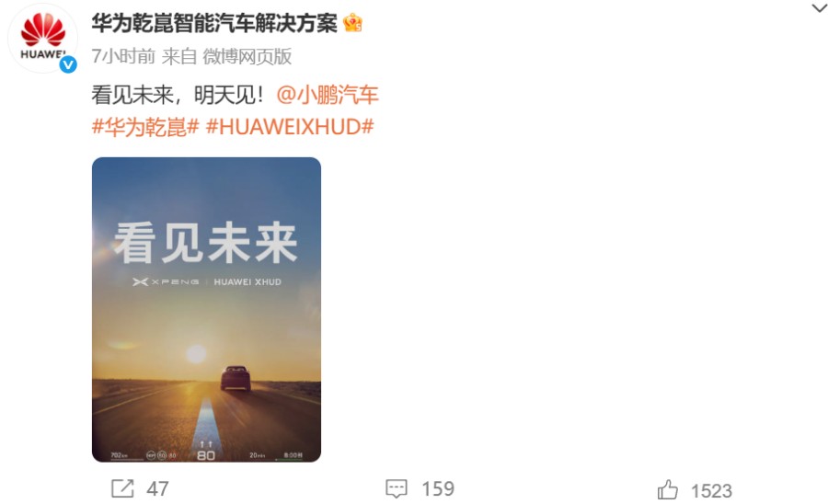Screen dimensions: 828x504
Task: Open comments via the speech bubble icon
Action: pyautogui.click(x=396, y=488)
